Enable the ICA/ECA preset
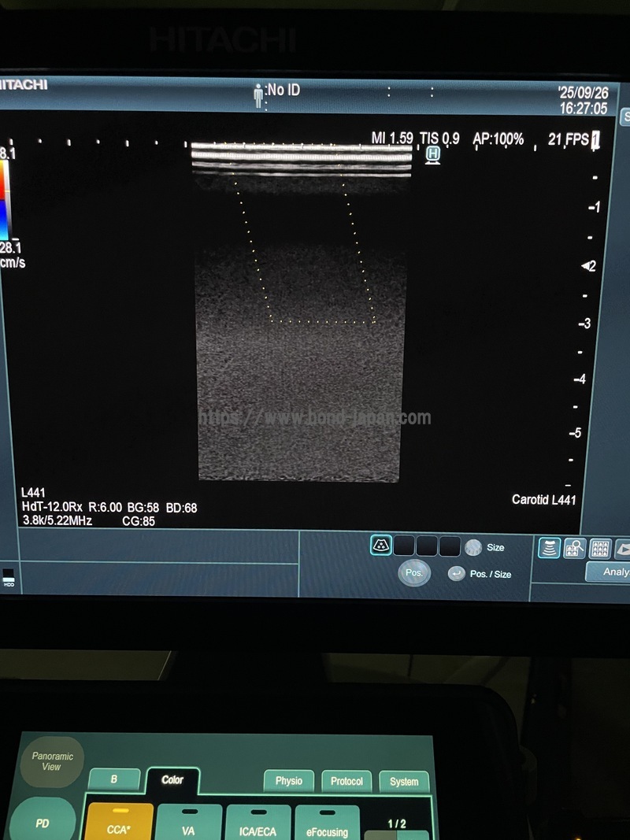The height and width of the screenshot is (840, 630). coord(258,823)
